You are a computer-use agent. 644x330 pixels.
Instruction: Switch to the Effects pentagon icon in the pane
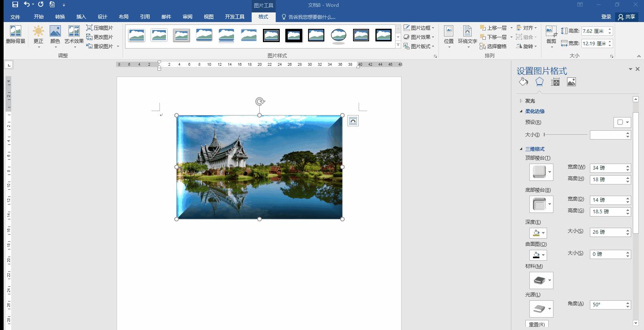coord(539,82)
